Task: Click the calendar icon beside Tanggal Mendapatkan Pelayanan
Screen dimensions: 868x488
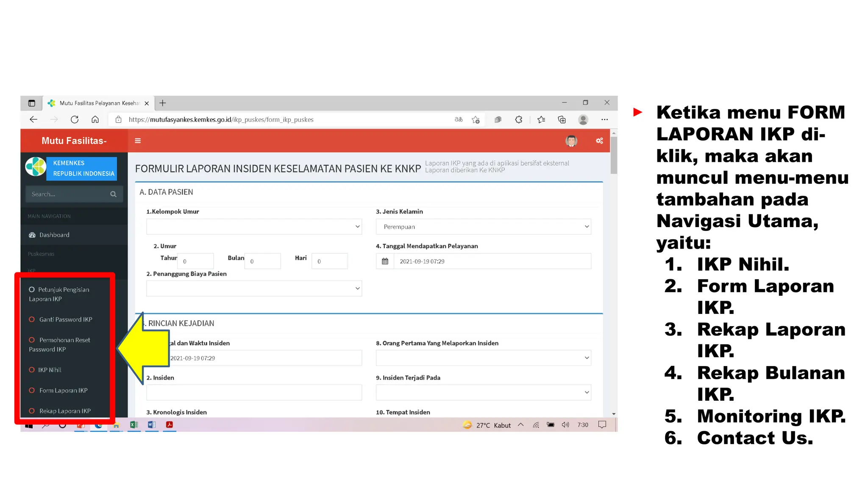Action: (385, 261)
